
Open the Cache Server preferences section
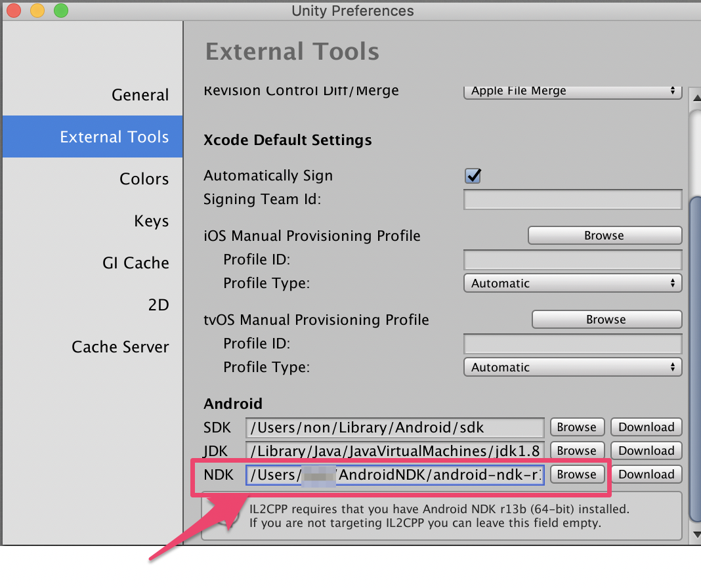[120, 347]
